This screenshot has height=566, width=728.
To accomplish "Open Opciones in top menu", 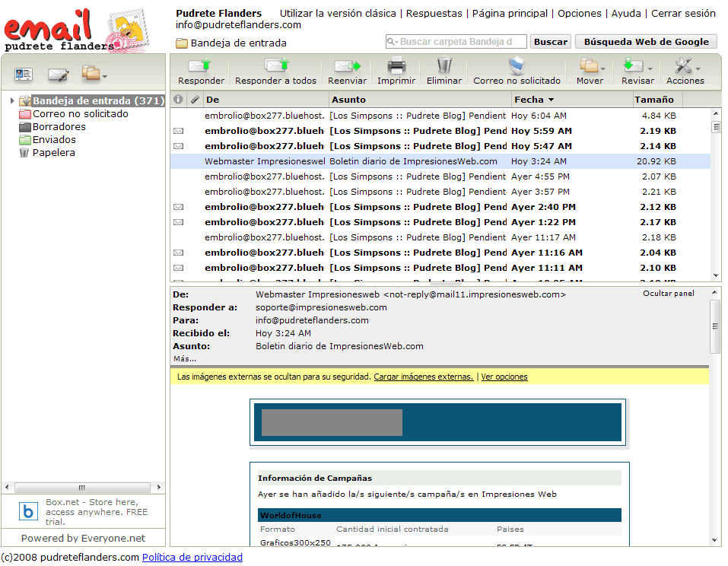I will point(580,14).
